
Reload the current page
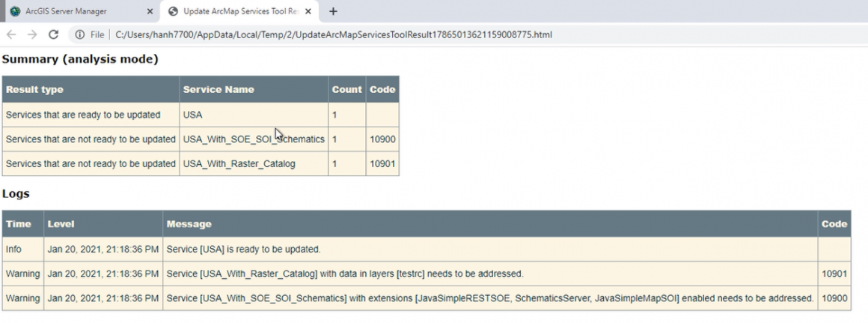tap(53, 34)
